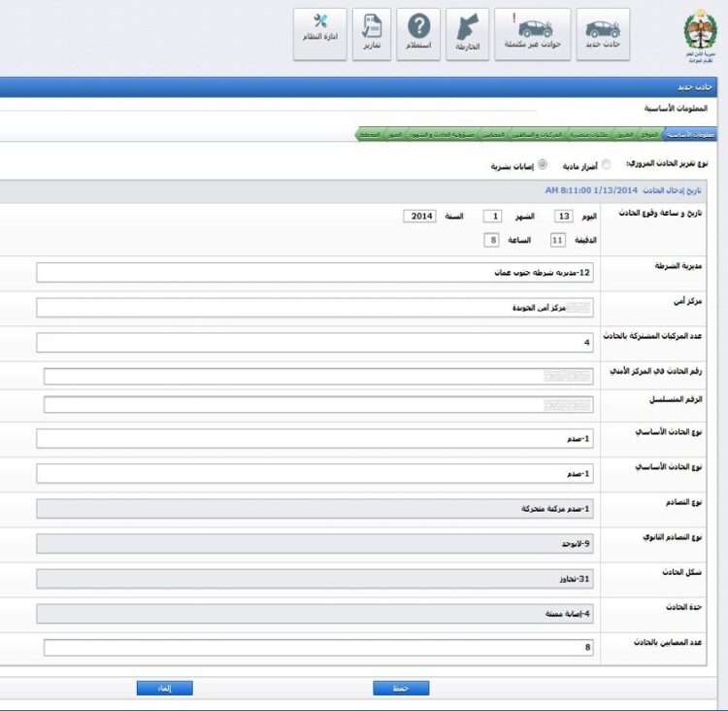Image resolution: width=728 pixels, height=711 pixels.
Task: Open the Map (الخارطة) icon
Action: point(468,34)
